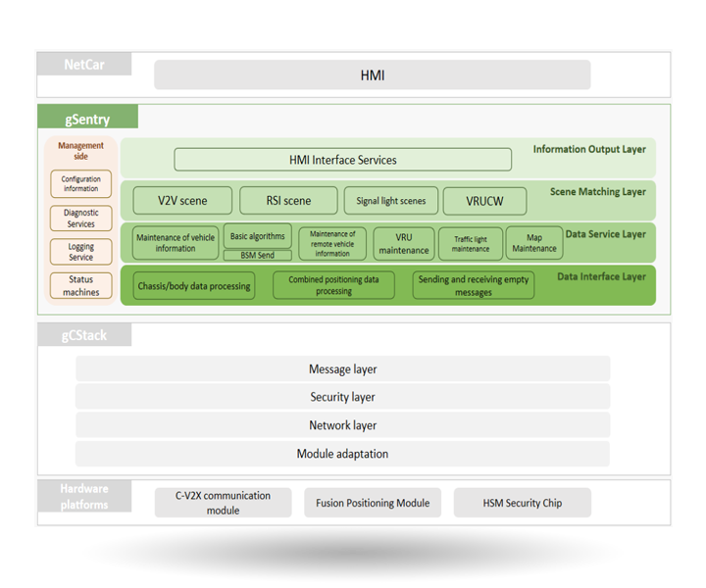Select the HMI block in NetCar

[373, 74]
